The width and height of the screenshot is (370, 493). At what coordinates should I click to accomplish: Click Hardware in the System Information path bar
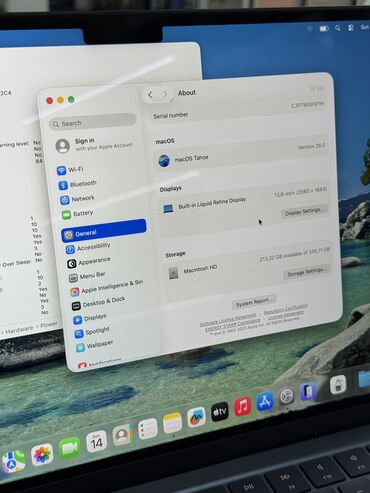pos(19,330)
